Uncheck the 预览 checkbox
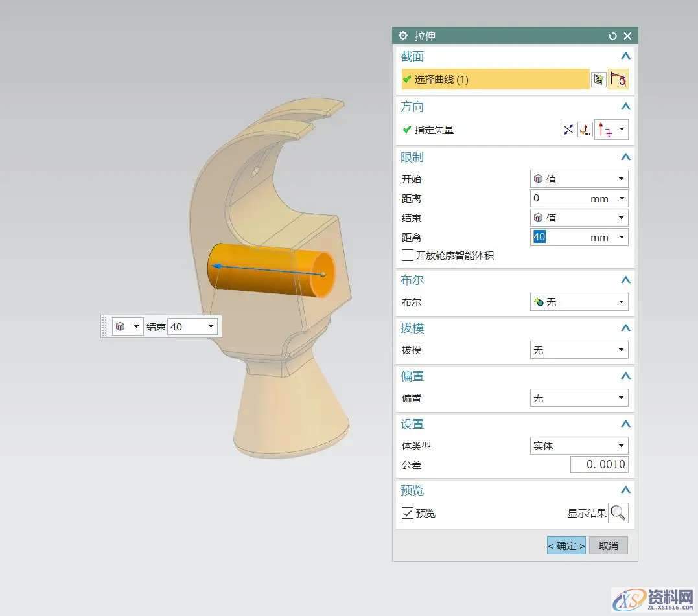The image size is (698, 616). 407,513
